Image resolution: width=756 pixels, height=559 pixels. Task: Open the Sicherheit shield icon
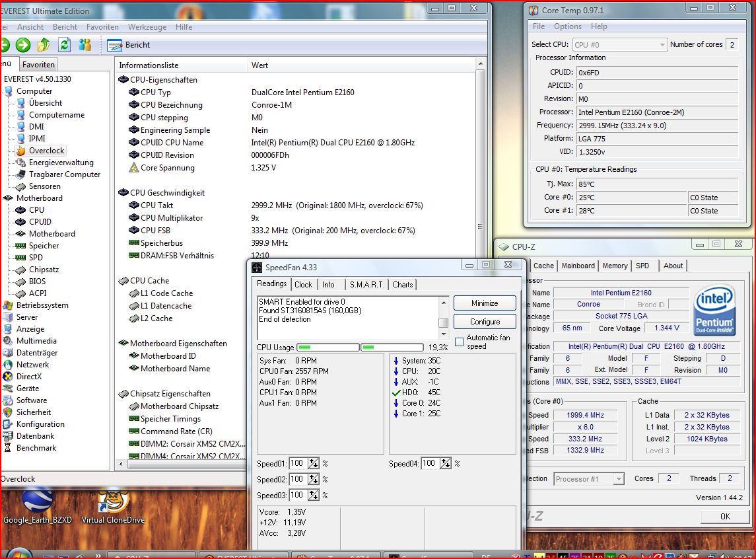8,412
